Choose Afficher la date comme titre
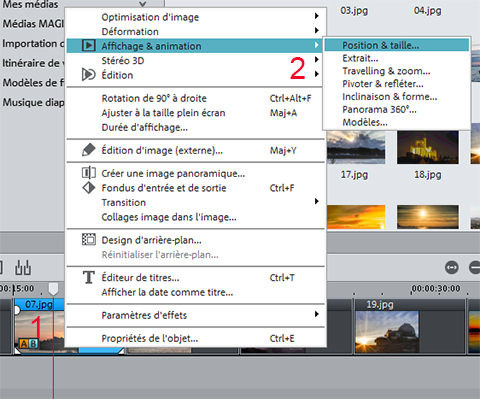Screen dimensions: 480x399 click(x=196, y=292)
